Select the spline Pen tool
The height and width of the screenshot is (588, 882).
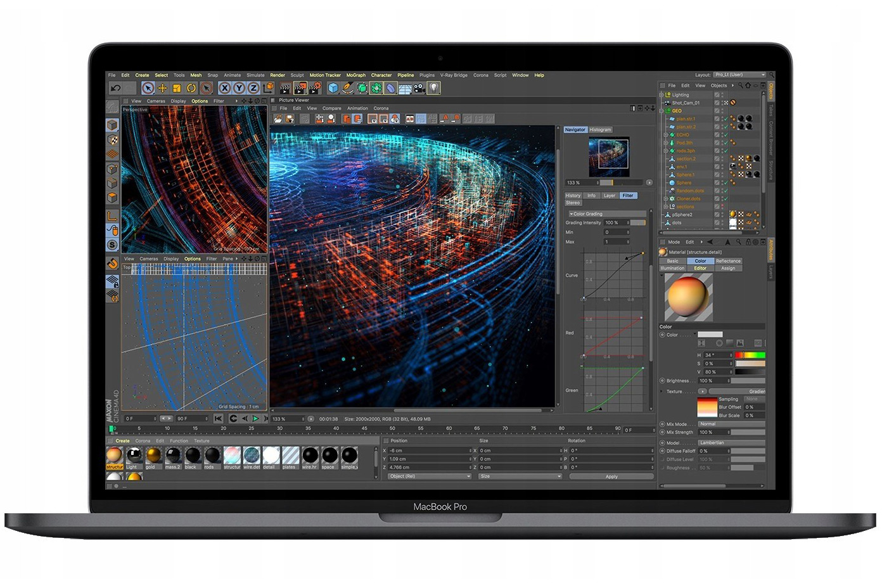(x=348, y=88)
